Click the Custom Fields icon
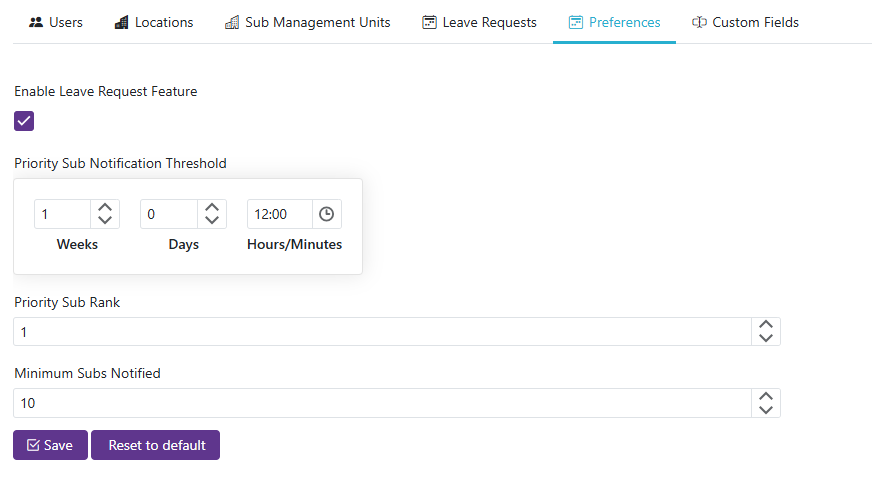Screen dimensions: 872x485 pos(699,22)
